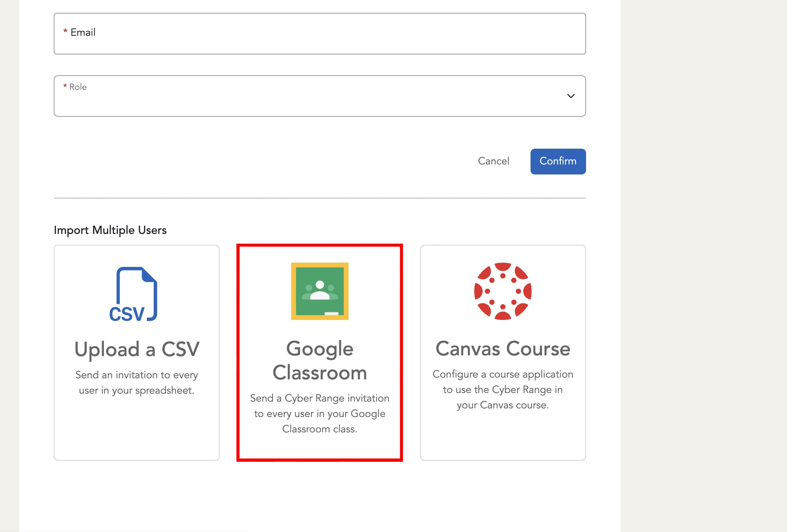Image resolution: width=787 pixels, height=532 pixels.
Task: Click 'Configure a course application' description
Action: pyautogui.click(x=503, y=389)
